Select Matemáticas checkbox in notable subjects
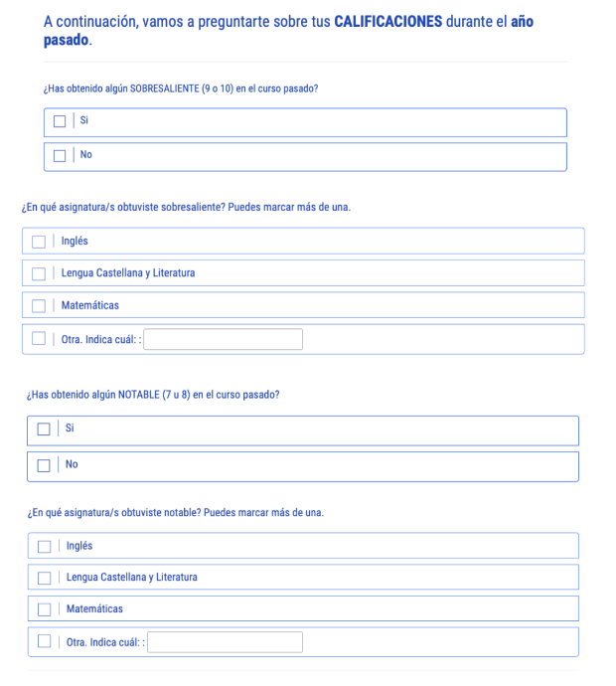 pyautogui.click(x=44, y=609)
